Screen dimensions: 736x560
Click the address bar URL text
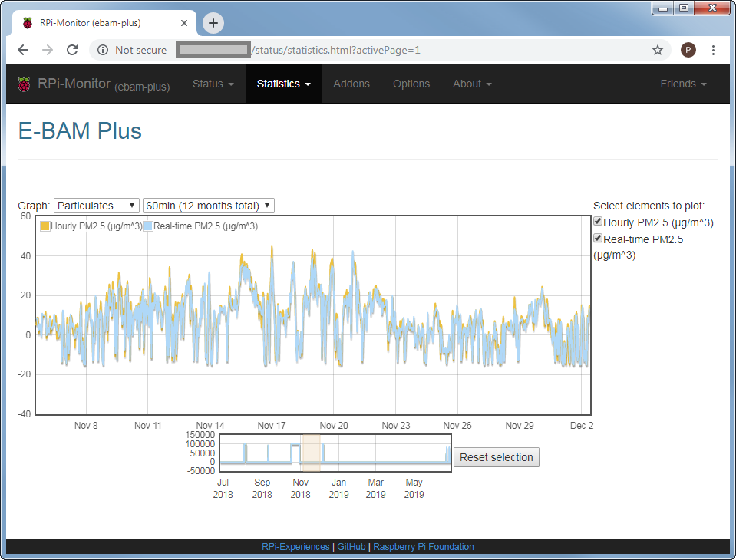click(335, 50)
